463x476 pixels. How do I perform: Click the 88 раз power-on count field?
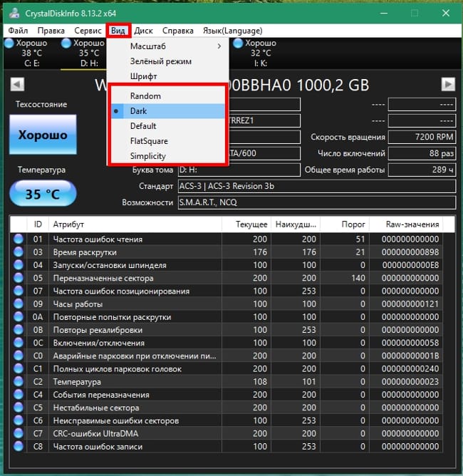point(422,153)
